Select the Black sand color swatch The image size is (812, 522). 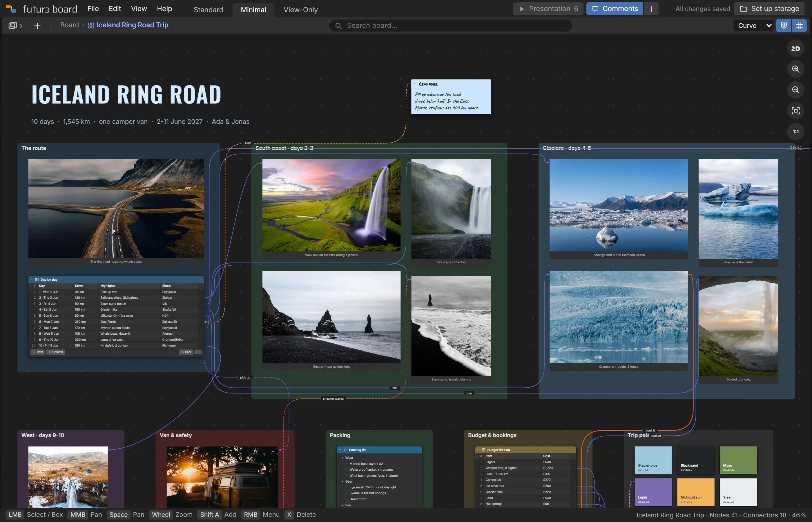click(696, 460)
